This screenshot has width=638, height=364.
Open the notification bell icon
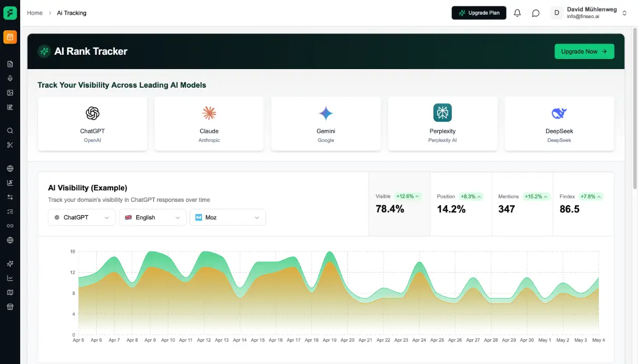click(x=517, y=13)
